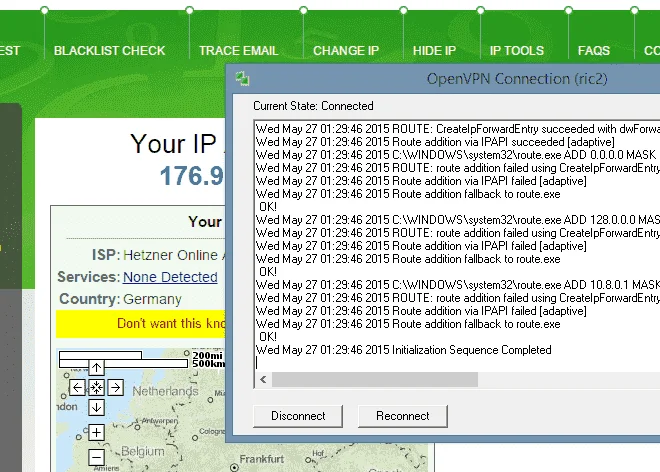The image size is (660, 472).
Task: Click the log line with ADD 10.8.0.1 MASK
Action: click(458, 285)
